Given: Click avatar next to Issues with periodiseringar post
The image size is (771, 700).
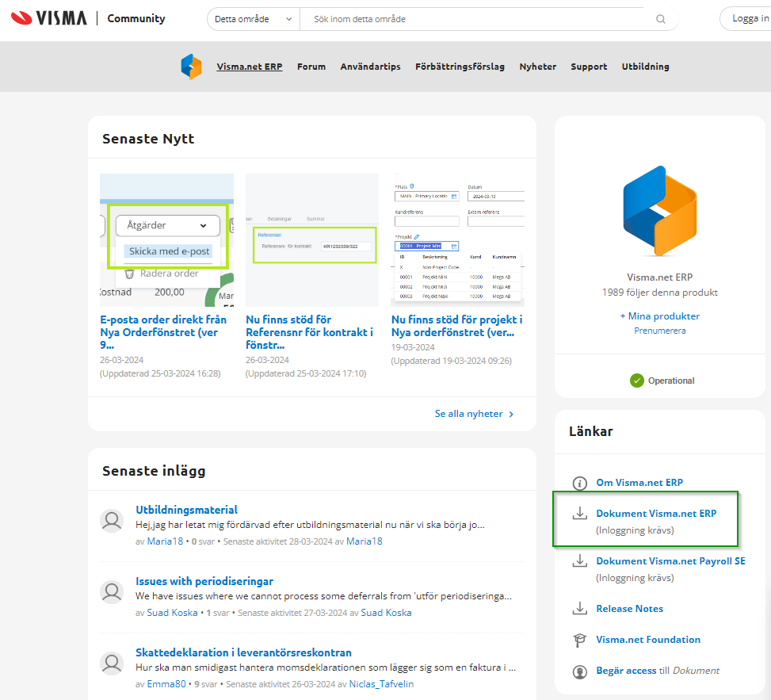Looking at the screenshot, I should click(x=112, y=591).
